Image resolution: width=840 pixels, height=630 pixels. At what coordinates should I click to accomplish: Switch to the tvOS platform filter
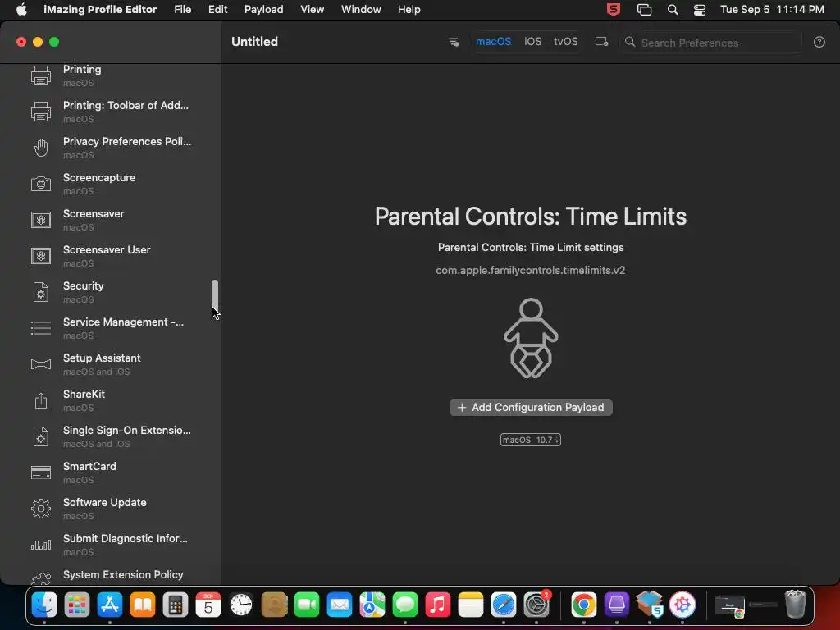click(566, 41)
